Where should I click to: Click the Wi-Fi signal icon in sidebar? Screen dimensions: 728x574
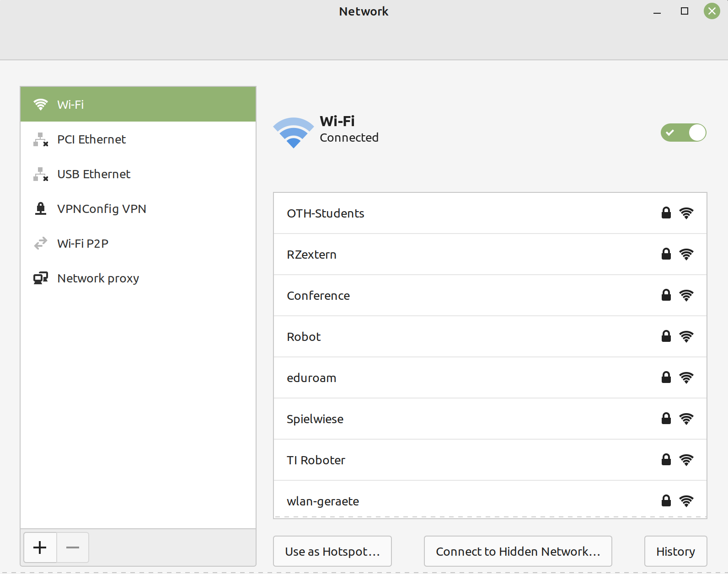pyautogui.click(x=41, y=105)
